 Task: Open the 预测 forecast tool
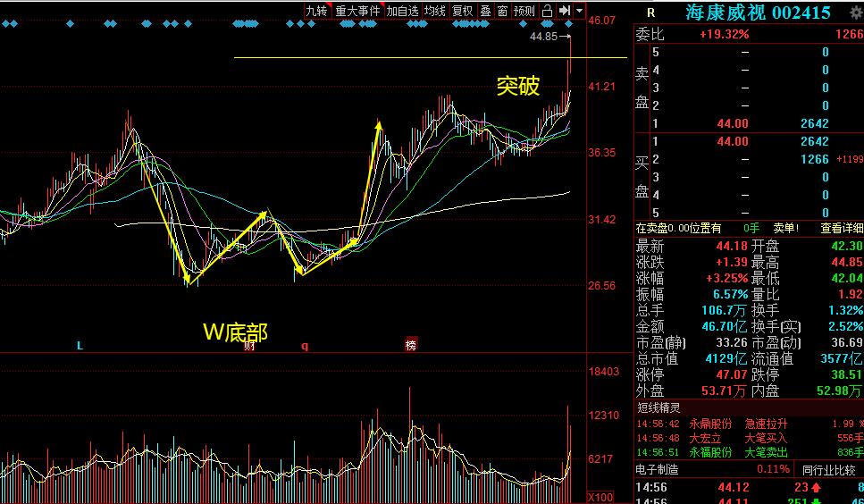pyautogui.click(x=524, y=11)
